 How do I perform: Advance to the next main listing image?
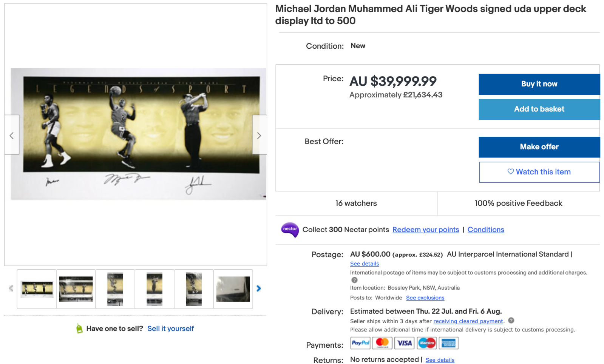259,135
